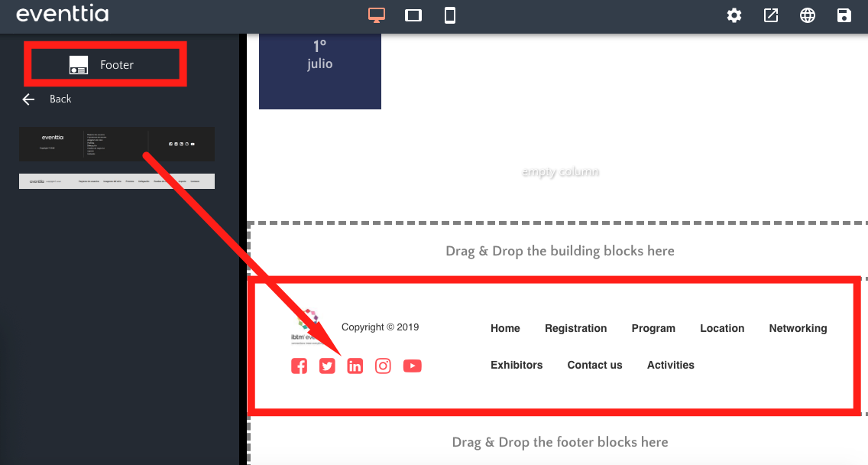Click the globe language icon
868x465 pixels.
tap(808, 15)
